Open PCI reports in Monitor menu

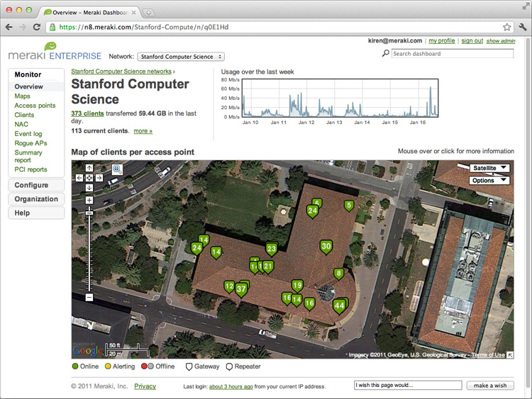coord(31,169)
